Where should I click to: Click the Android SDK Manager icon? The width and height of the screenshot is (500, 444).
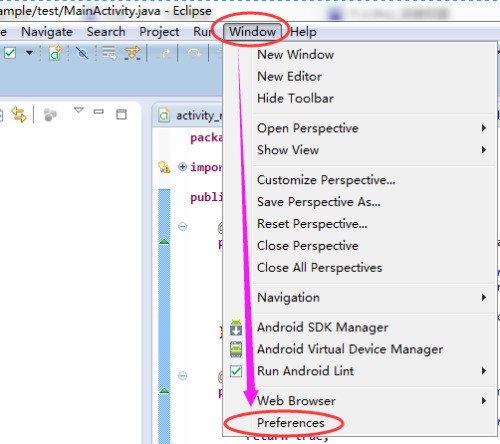[236, 328]
